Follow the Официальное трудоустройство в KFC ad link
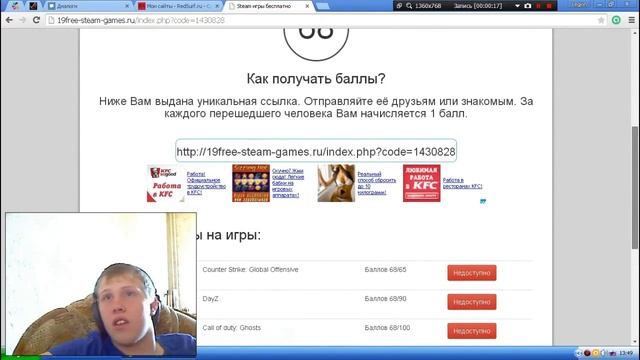Image resolution: width=640 pixels, height=360 pixels. pos(206,183)
